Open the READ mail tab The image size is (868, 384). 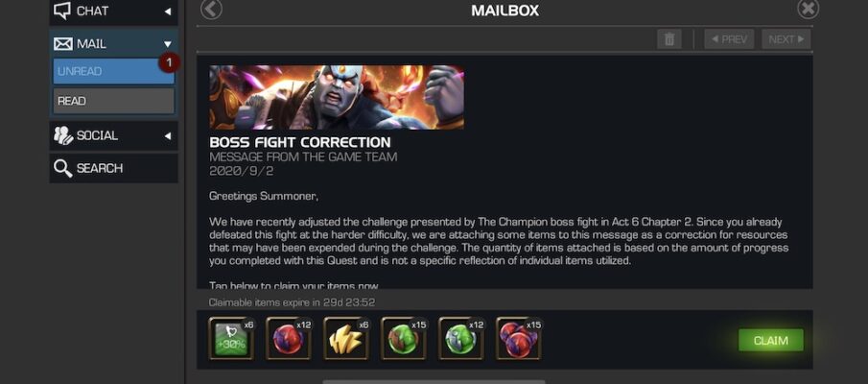tap(114, 101)
